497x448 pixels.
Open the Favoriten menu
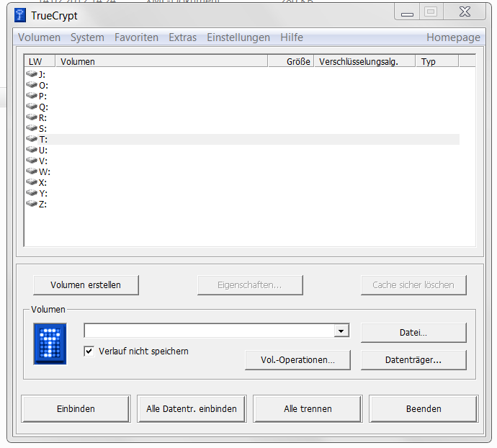pyautogui.click(x=136, y=37)
